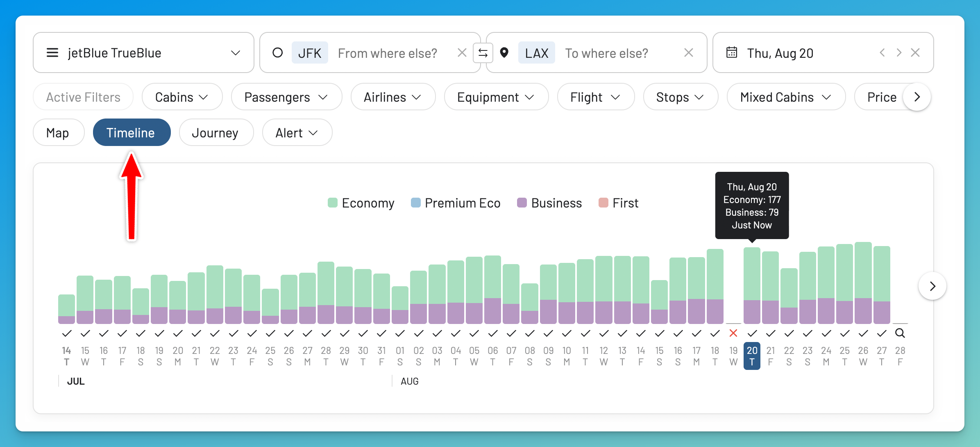This screenshot has height=447, width=980.
Task: Click the Active Filters button
Action: (x=83, y=97)
